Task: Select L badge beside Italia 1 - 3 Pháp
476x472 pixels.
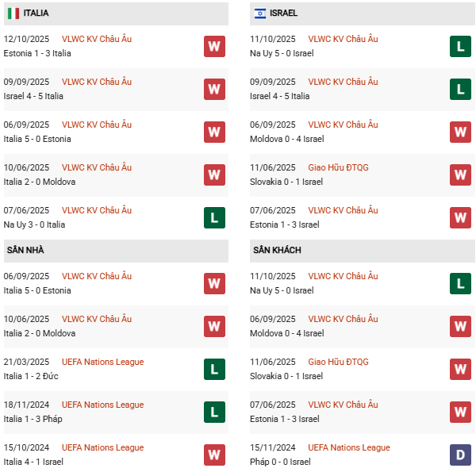Action: [x=214, y=412]
